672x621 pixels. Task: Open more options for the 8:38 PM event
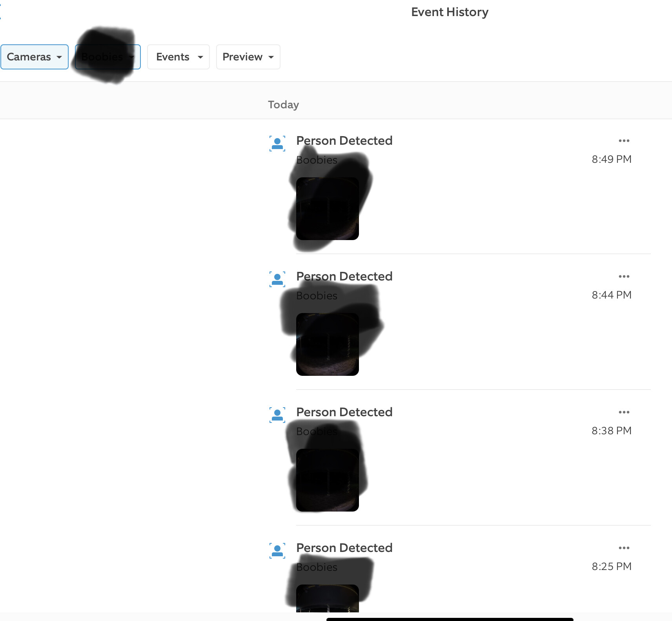[x=624, y=412]
